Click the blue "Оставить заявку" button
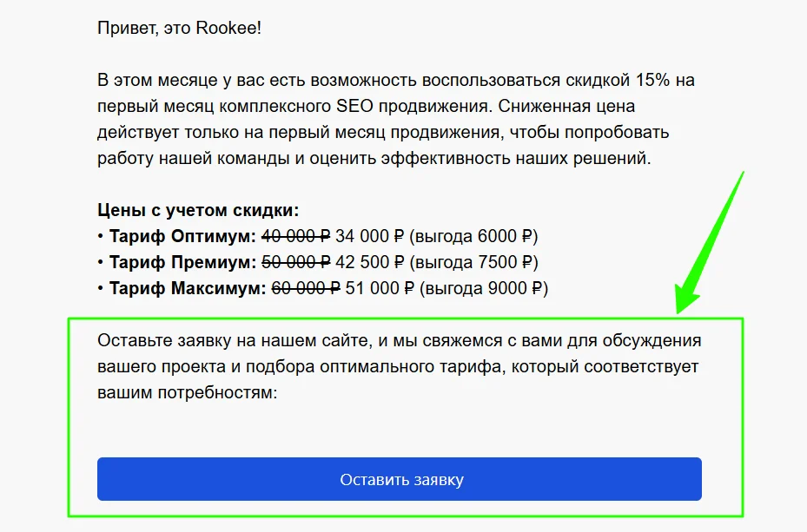The image size is (807, 532). (399, 479)
